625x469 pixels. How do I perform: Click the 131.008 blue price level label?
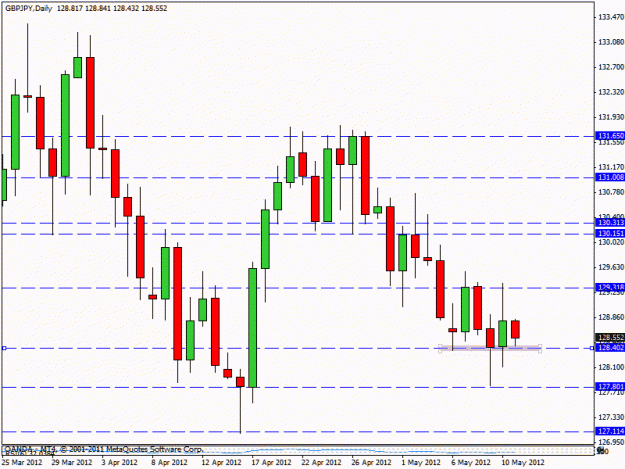pyautogui.click(x=610, y=177)
